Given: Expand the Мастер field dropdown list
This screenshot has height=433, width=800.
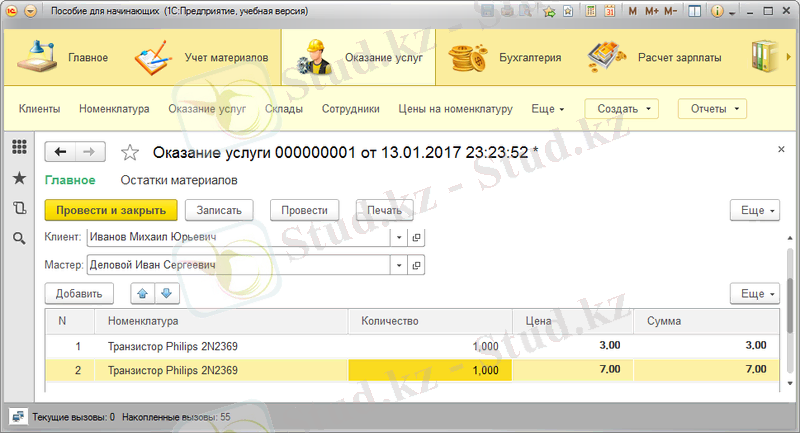Looking at the screenshot, I should click(x=399, y=265).
